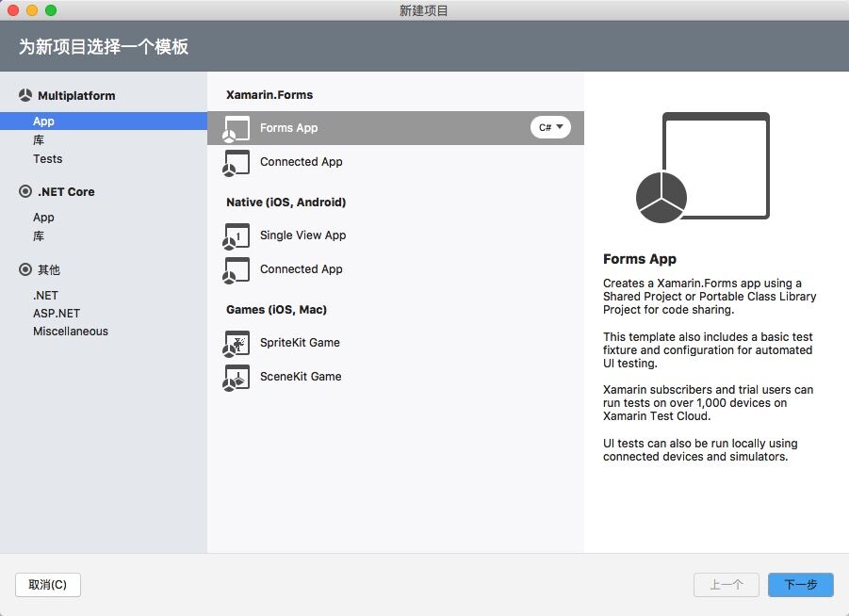Click the Forms App template icon
849x616 pixels.
pyautogui.click(x=237, y=129)
